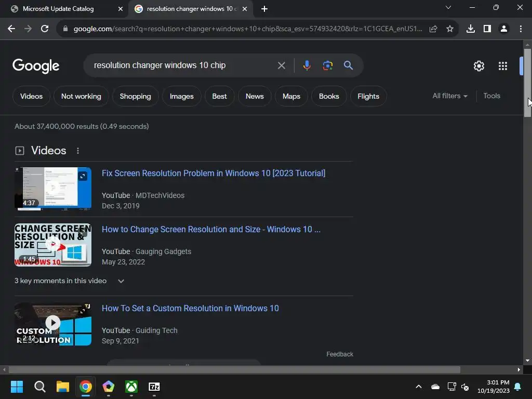Screen dimensions: 532x399
Task: Open Google quick settings gear
Action: 478,66
